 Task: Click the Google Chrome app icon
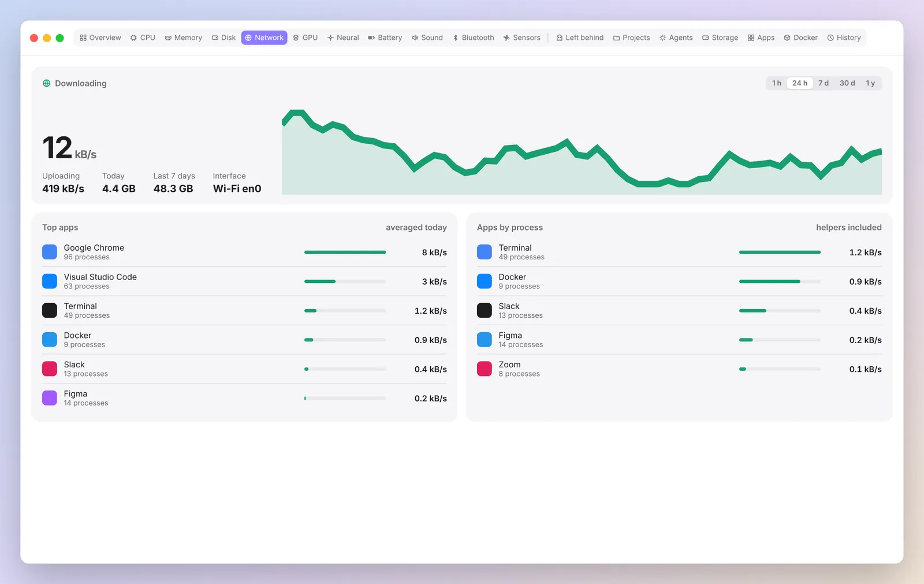[x=50, y=252]
